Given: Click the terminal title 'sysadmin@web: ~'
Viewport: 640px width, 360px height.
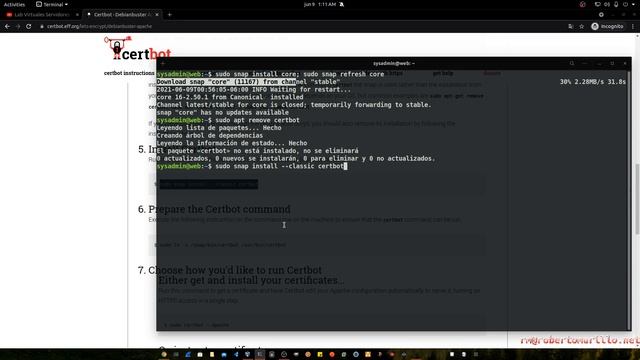Looking at the screenshot, I should click(x=394, y=63).
